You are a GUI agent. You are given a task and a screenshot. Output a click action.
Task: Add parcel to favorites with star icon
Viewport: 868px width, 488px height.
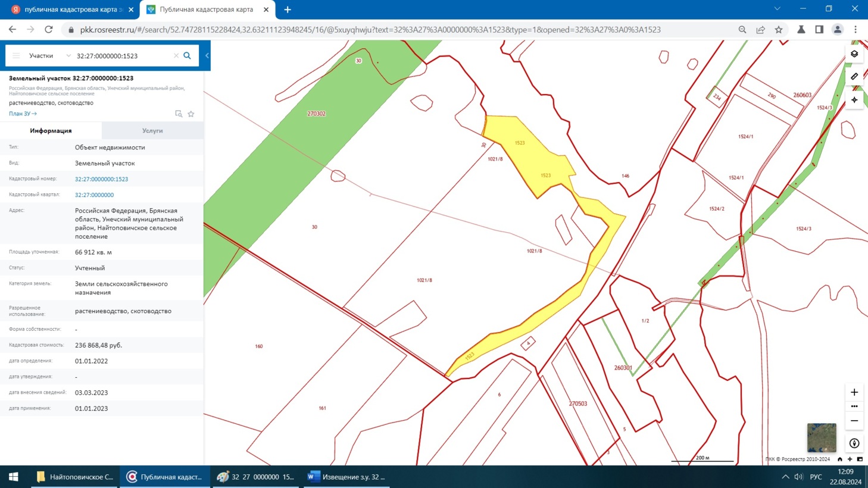point(191,114)
